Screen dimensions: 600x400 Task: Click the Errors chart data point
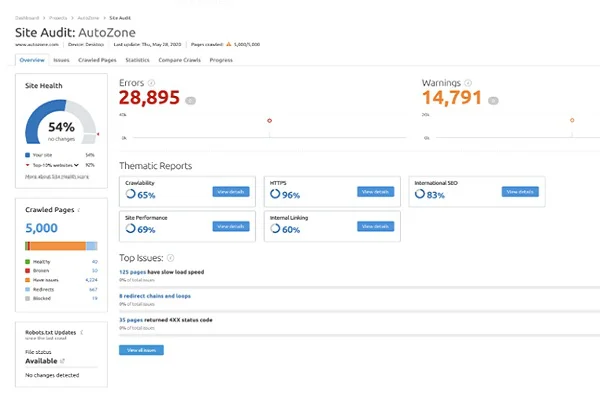coord(269,121)
